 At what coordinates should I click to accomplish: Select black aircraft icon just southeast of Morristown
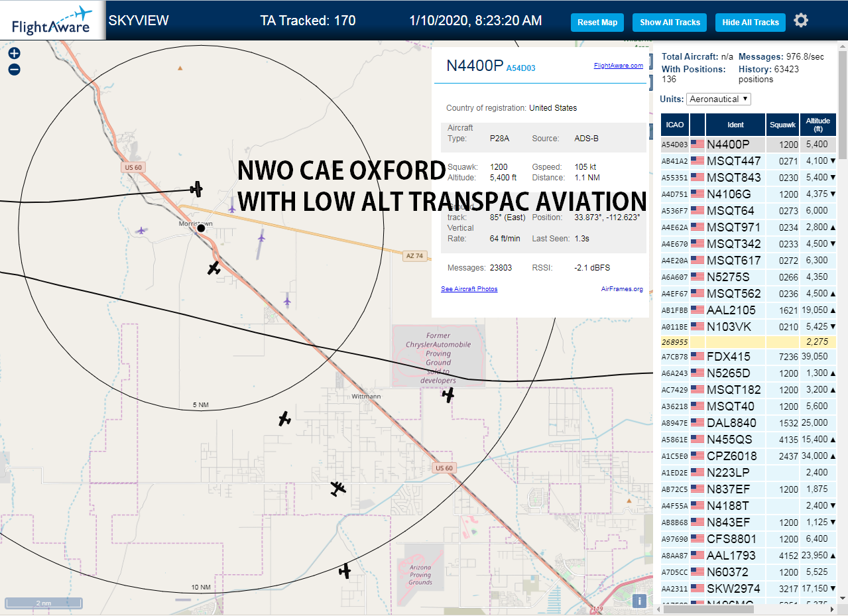click(x=213, y=268)
